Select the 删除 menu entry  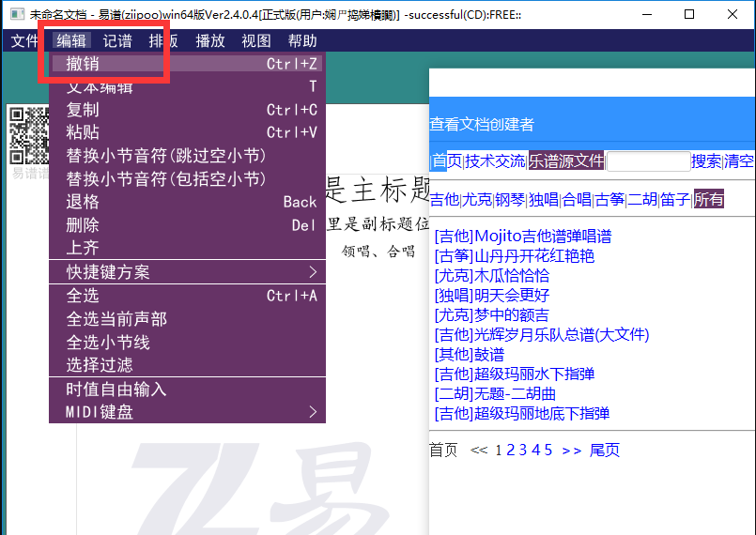click(187, 224)
